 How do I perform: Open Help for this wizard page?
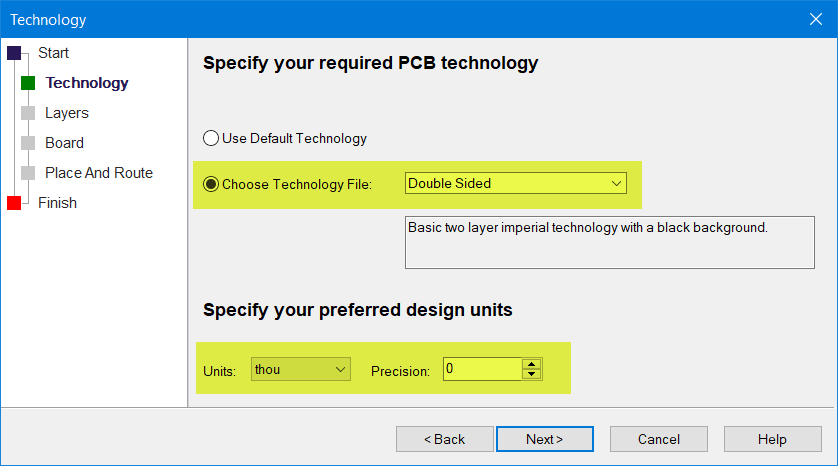click(x=773, y=439)
